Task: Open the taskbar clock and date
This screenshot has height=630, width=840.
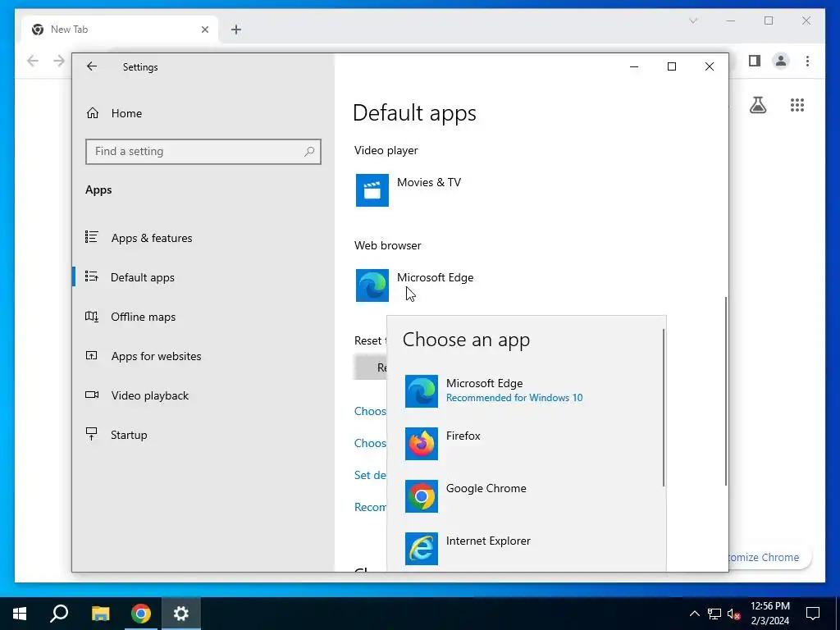Action: (x=769, y=614)
